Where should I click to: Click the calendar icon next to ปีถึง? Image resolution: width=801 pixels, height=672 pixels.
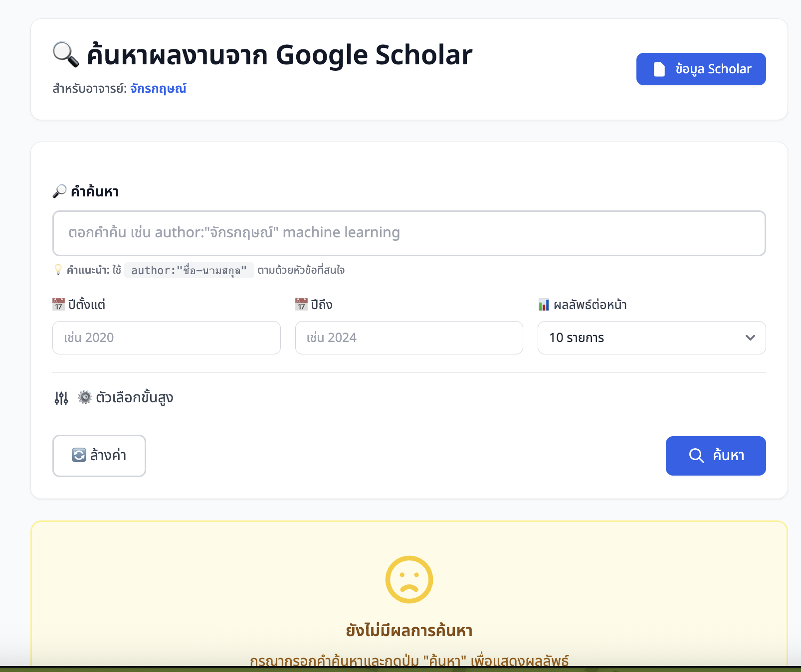tap(301, 304)
